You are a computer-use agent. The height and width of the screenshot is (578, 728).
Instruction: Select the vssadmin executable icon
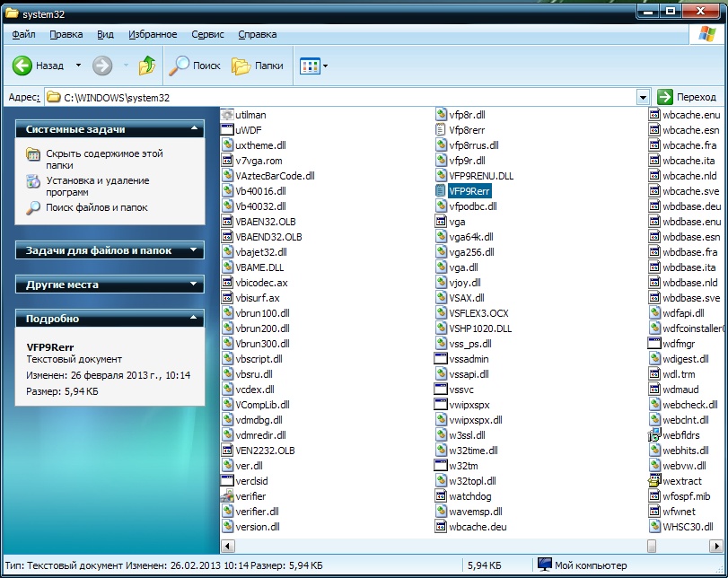click(x=441, y=359)
